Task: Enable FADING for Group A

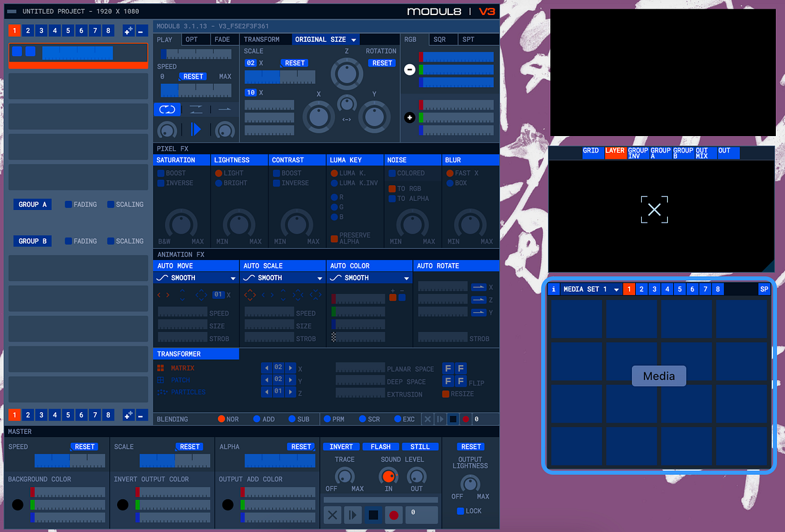Action: point(69,204)
